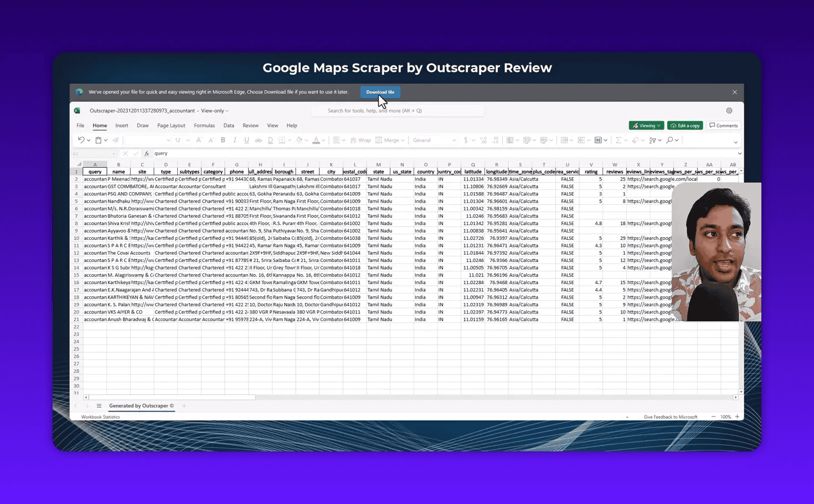Toggle Bold formatting
Viewport: 814px width, 504px height.
pyautogui.click(x=223, y=140)
